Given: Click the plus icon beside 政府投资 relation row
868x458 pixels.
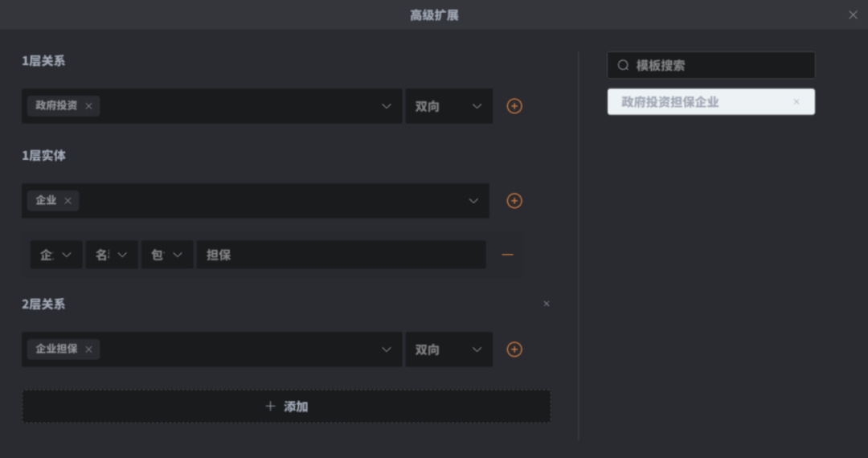Looking at the screenshot, I should click(x=514, y=106).
